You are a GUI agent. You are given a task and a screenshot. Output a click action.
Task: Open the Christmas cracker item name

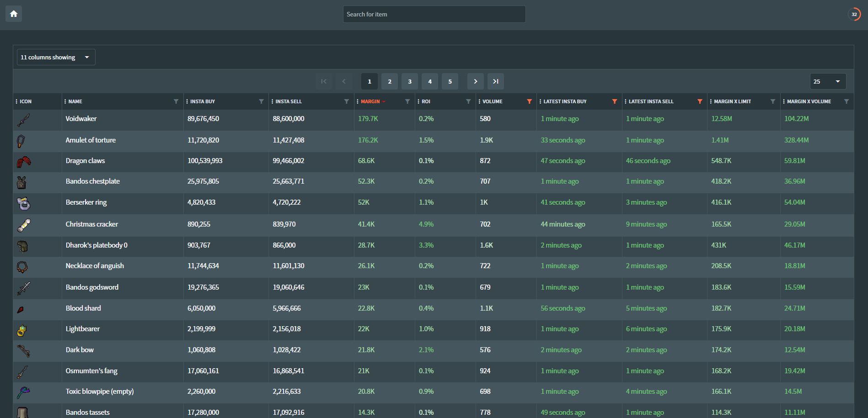pos(92,224)
